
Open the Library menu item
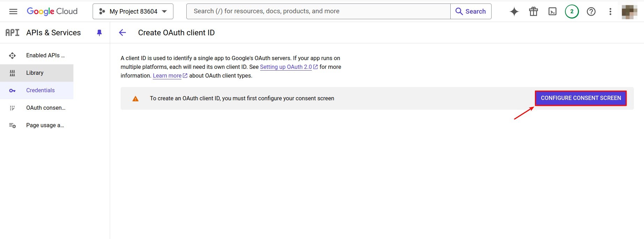37,73
